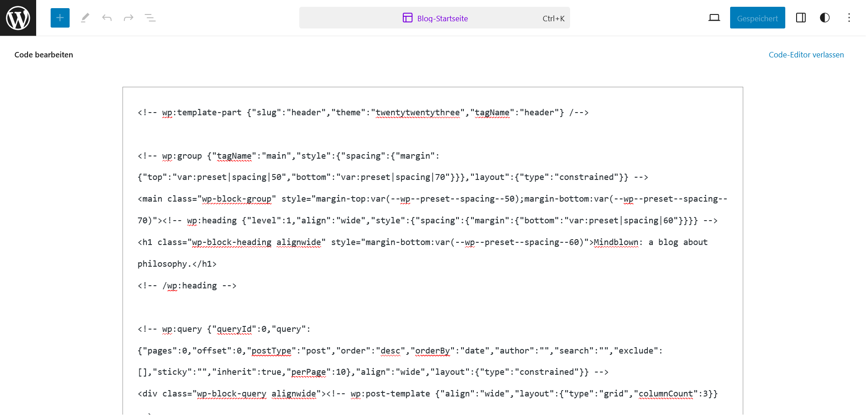The height and width of the screenshot is (415, 868).
Task: Undo the last change
Action: [x=107, y=18]
